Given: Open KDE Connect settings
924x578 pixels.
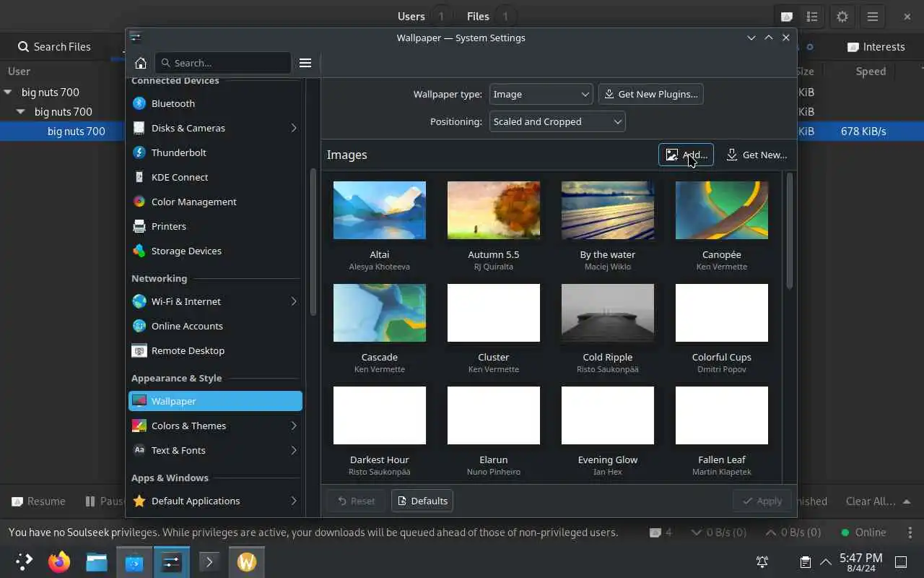Looking at the screenshot, I should pos(215,177).
